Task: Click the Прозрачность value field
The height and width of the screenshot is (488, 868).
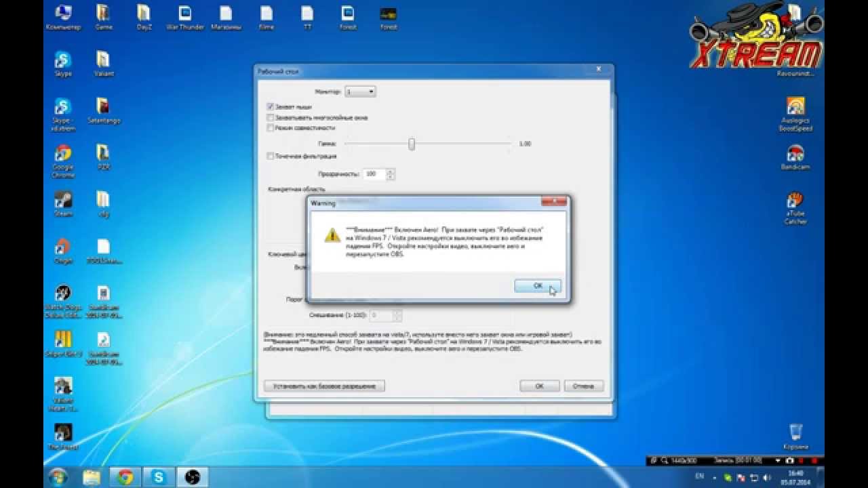Action: point(374,174)
